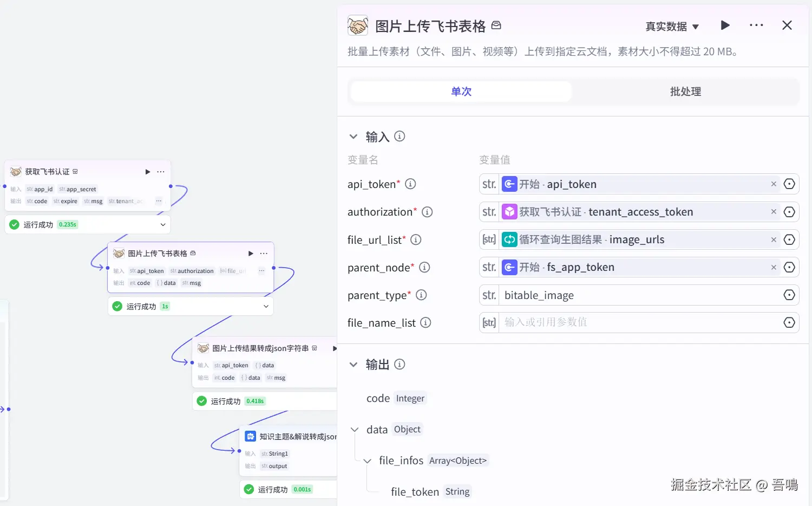Click the output tag in 知识主题&解说 node
This screenshot has width=812, height=506.
(x=274, y=466)
